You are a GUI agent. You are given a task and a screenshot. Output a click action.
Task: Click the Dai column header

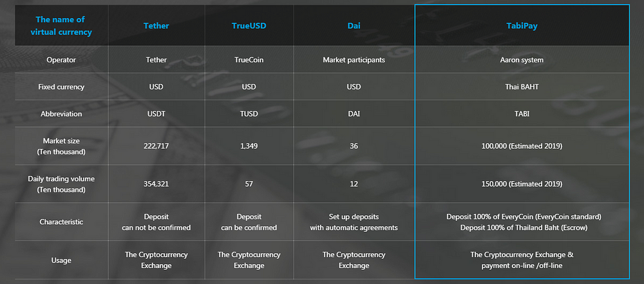point(354,26)
